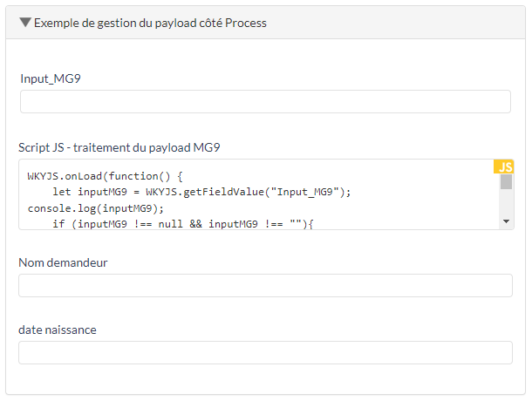Focus the Input_MG9 text field
Image resolution: width=532 pixels, height=401 pixels.
(265, 102)
